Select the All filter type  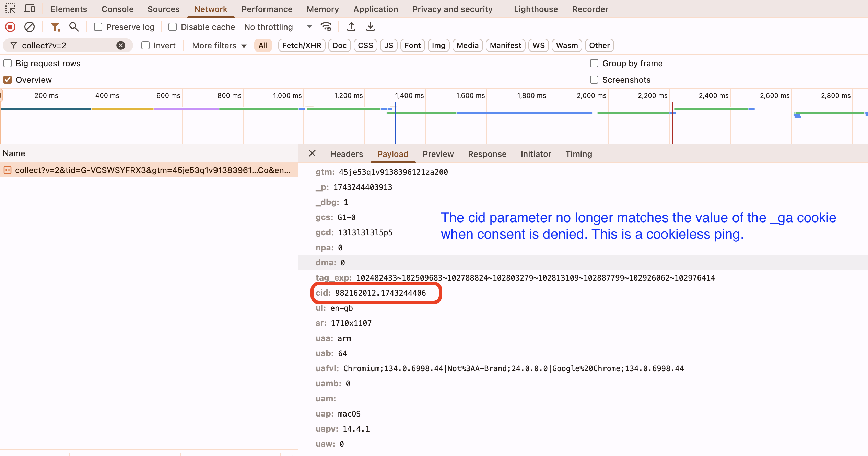[x=263, y=45]
